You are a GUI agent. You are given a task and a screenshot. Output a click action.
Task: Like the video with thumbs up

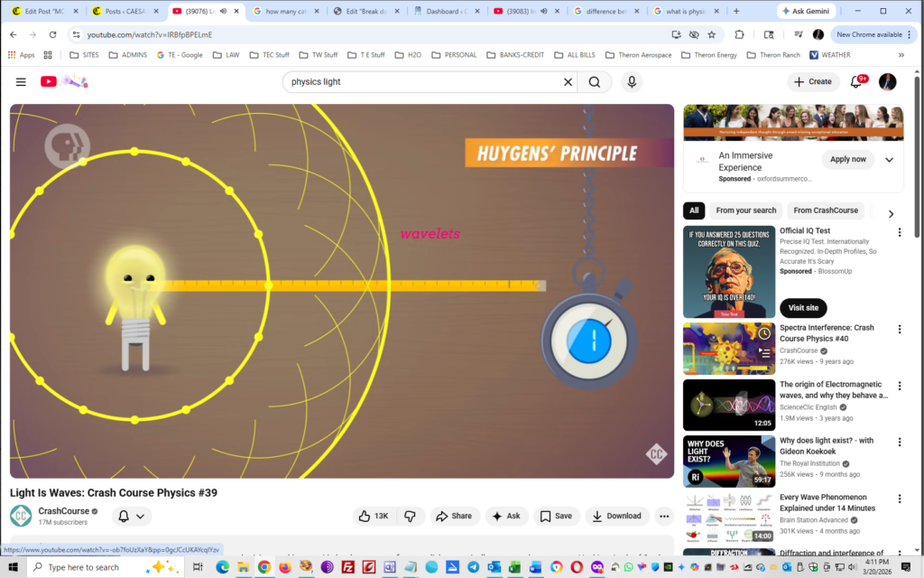374,516
